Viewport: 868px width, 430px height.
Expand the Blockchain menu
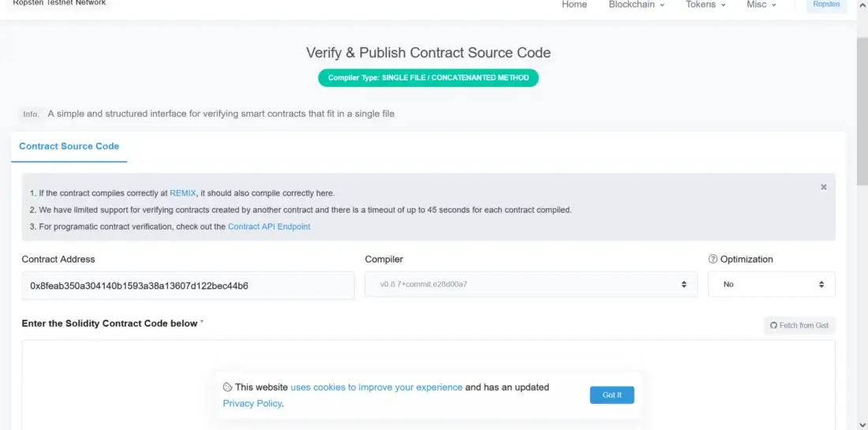click(x=636, y=5)
